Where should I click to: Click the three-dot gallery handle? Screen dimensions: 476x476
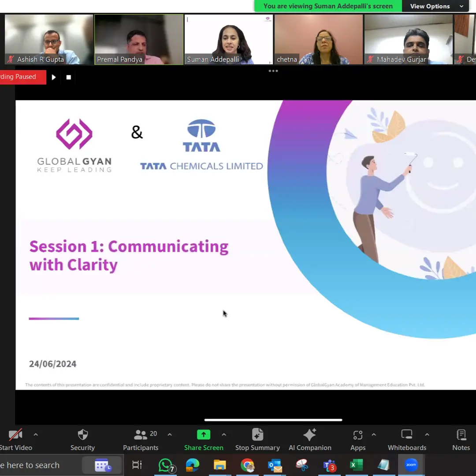[273, 71]
